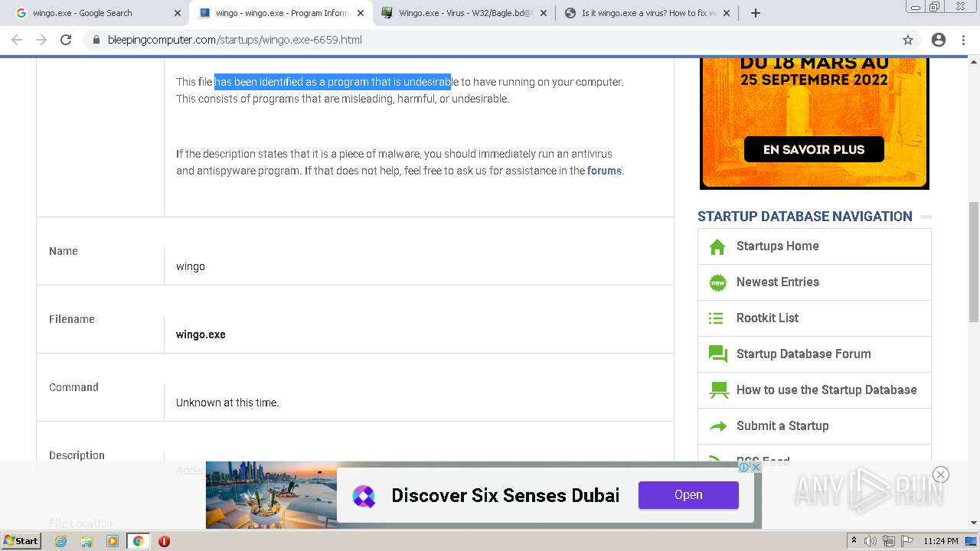Open Submit a Startup
Image resolution: width=980 pixels, height=551 pixels.
pos(782,425)
